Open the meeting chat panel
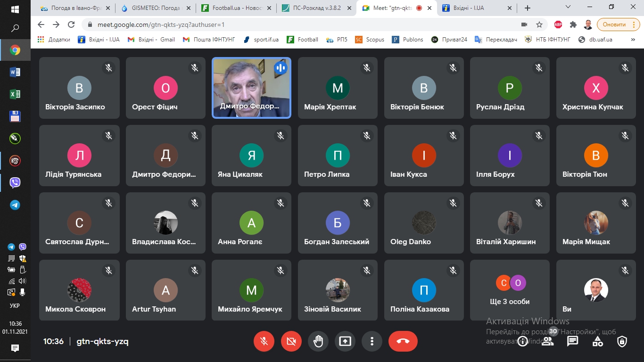 click(x=572, y=341)
